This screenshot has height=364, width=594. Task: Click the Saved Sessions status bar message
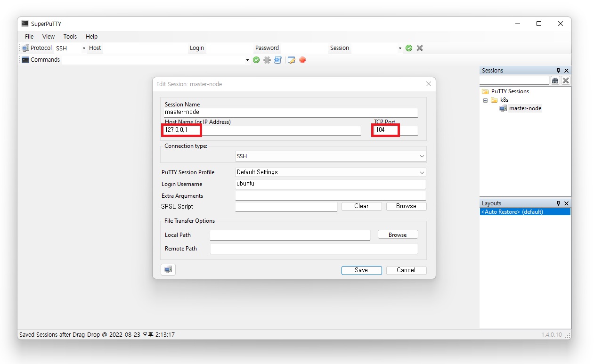(x=97, y=335)
